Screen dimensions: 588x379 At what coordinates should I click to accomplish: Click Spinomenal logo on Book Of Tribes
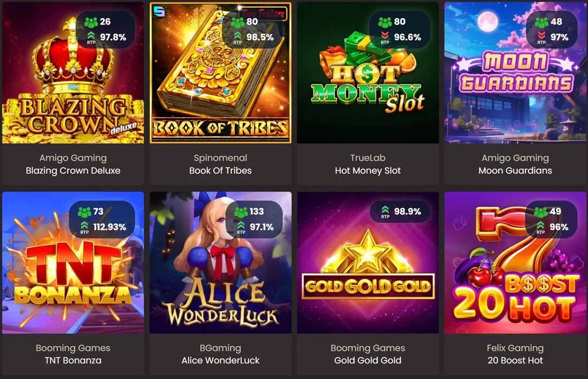pos(159,11)
